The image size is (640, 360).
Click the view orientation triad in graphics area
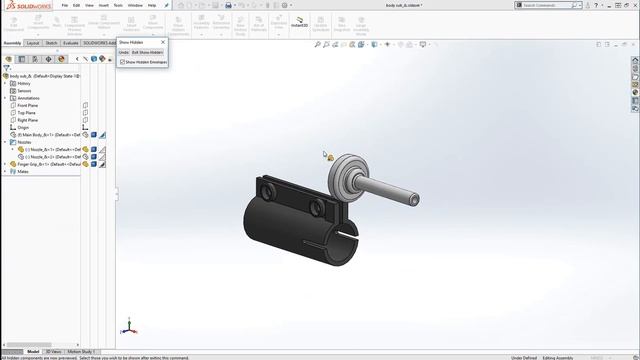tap(129, 327)
